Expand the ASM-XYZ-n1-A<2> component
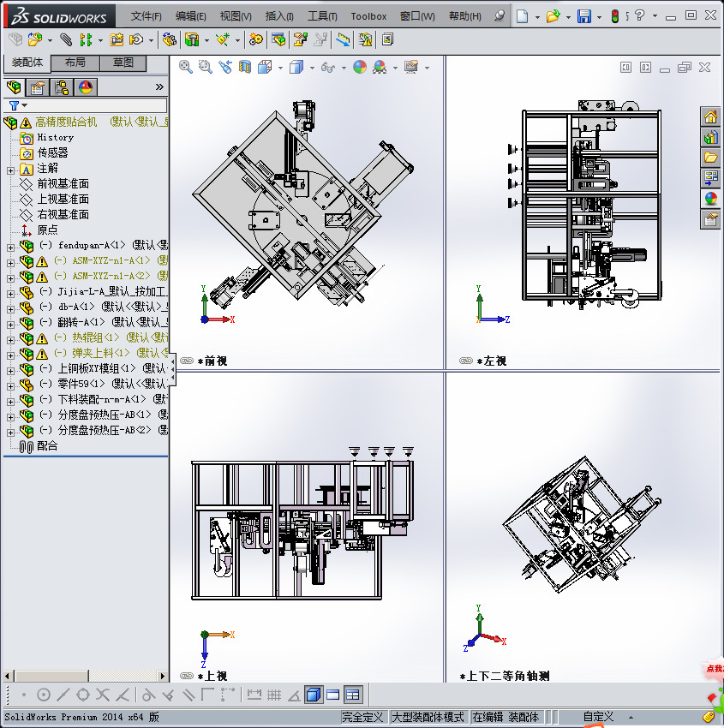This screenshot has height=728, width=724. (x=10, y=278)
